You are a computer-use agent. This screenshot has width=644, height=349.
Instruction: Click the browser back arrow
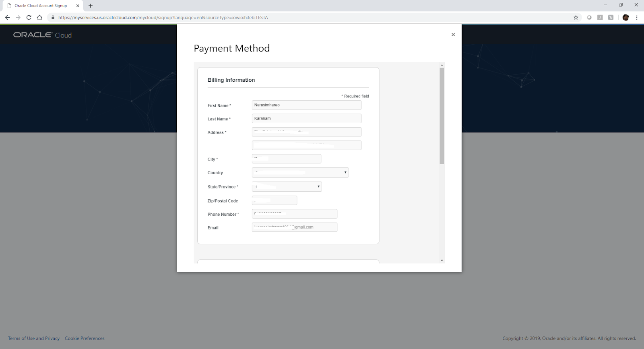pyautogui.click(x=7, y=17)
